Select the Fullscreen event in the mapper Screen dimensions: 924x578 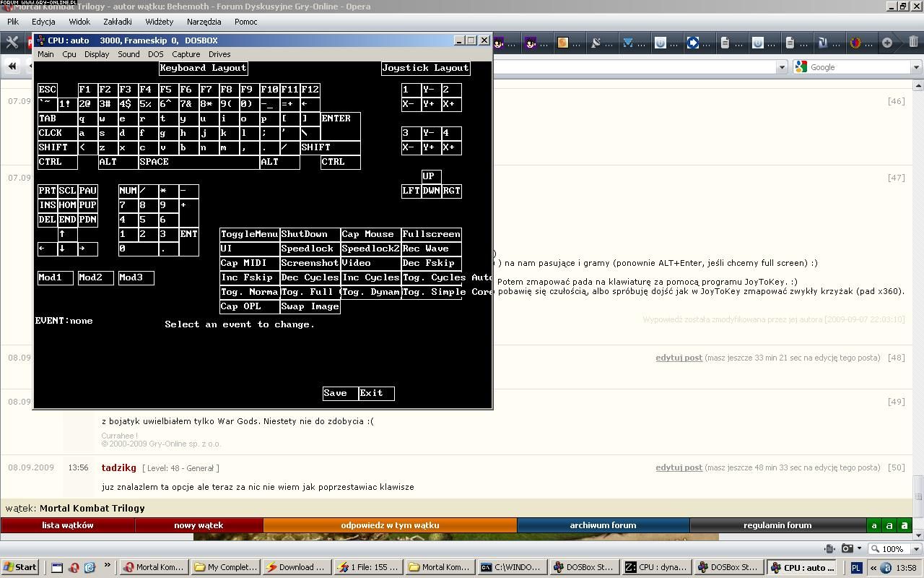(x=431, y=234)
